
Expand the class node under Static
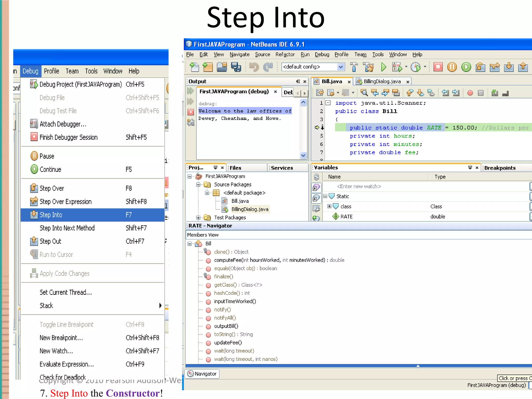tap(329, 206)
